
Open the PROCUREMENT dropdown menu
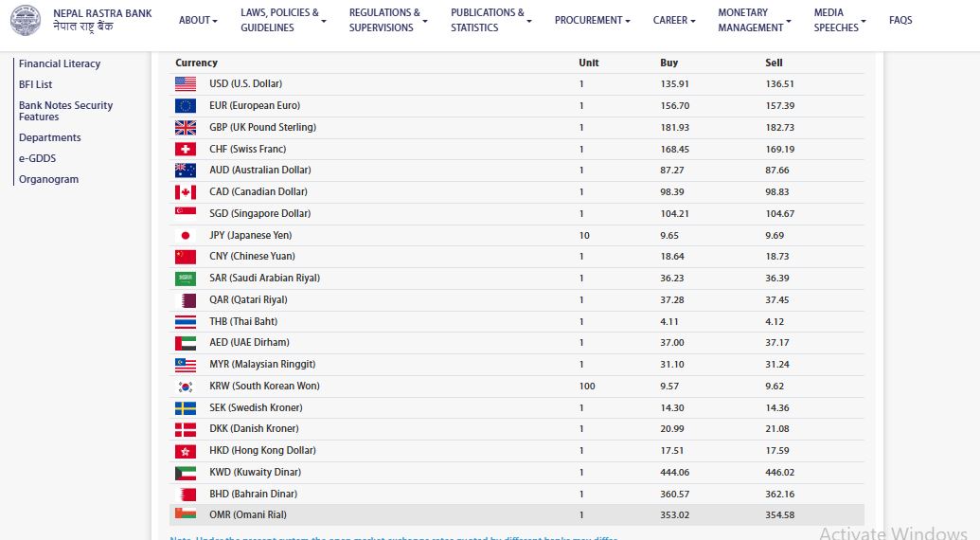593,20
